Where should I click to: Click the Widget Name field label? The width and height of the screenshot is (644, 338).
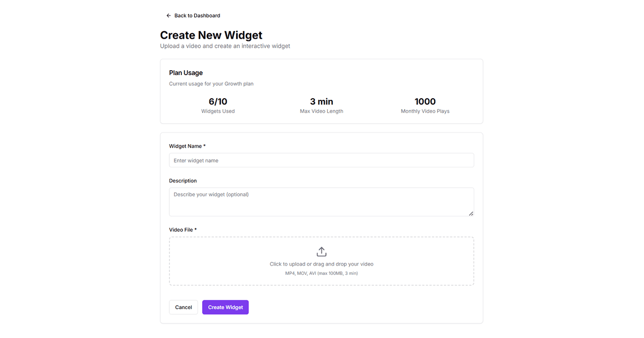[x=186, y=146]
